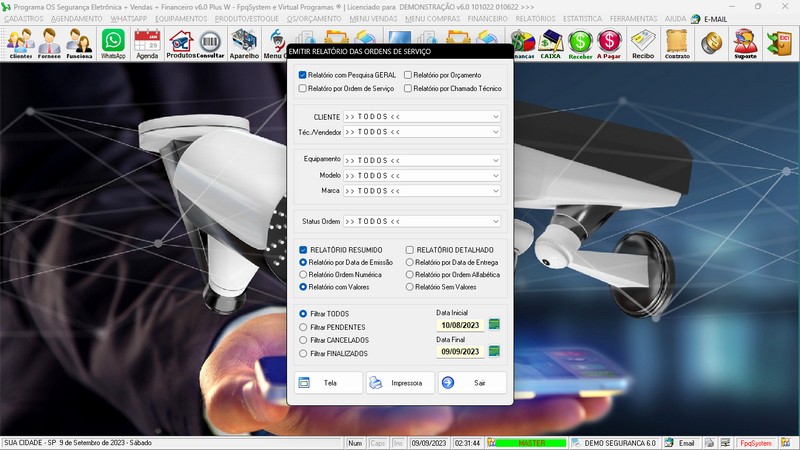Choose Relatório Sem Valores radio option

tap(409, 287)
